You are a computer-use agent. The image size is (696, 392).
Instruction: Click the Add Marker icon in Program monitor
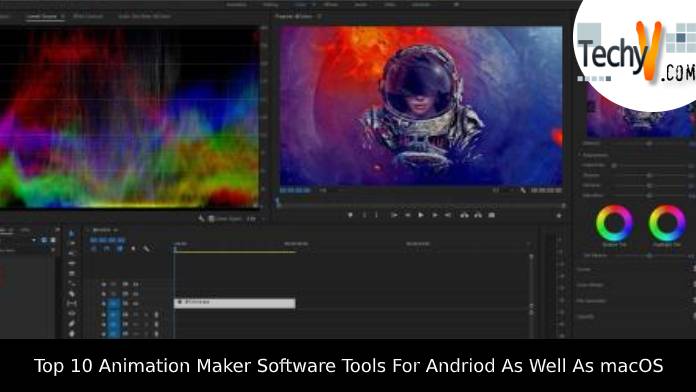tap(350, 215)
